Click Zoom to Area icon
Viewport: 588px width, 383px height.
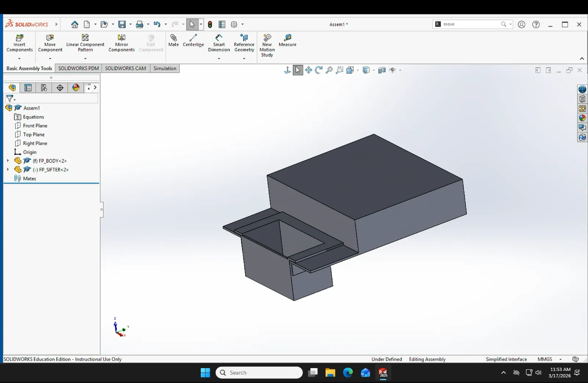(340, 70)
